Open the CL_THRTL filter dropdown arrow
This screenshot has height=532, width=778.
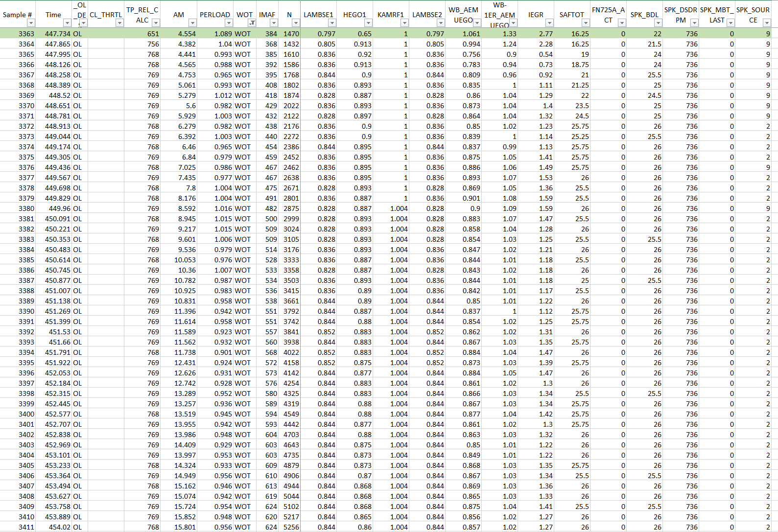point(119,23)
